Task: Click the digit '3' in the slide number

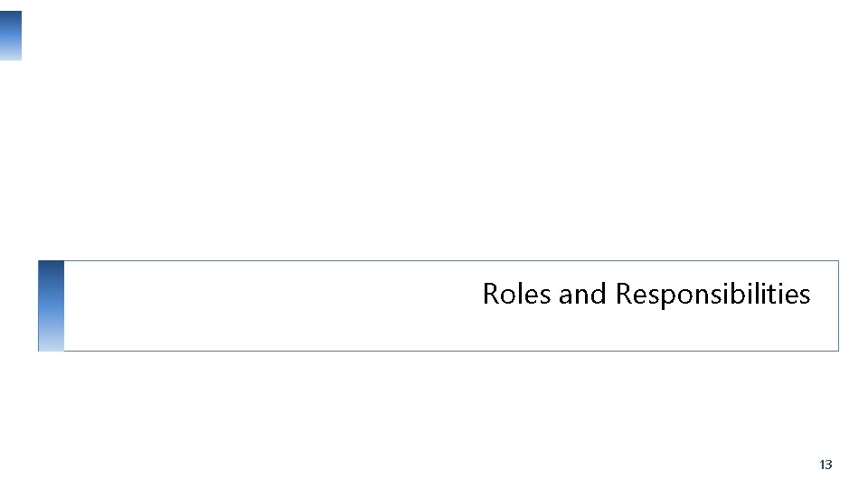Action: pyautogui.click(x=828, y=465)
